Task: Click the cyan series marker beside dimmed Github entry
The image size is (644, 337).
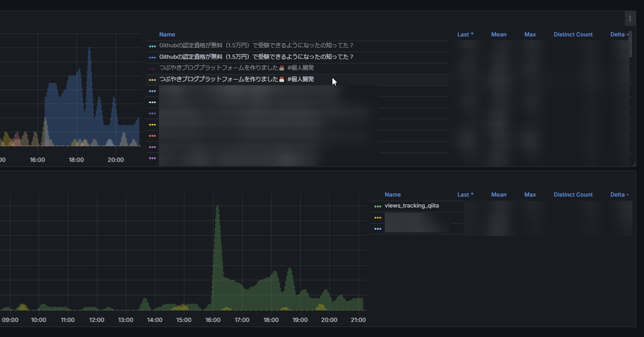Action: point(152,46)
